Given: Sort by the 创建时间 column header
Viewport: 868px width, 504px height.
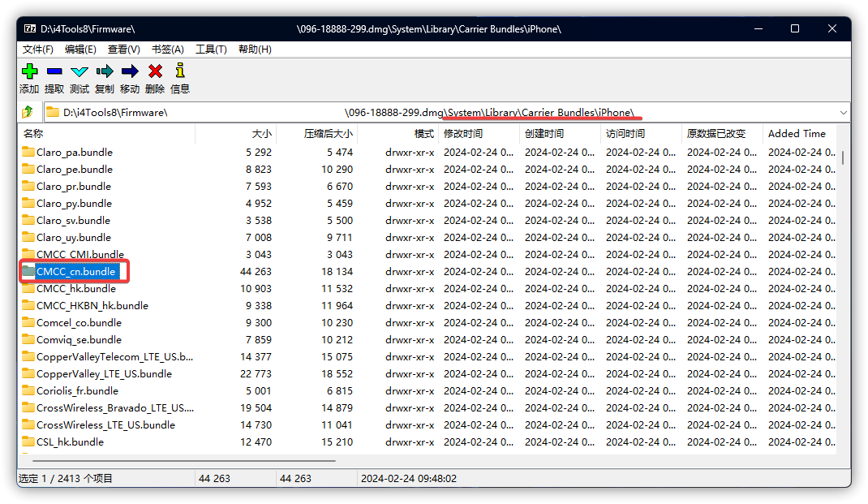Looking at the screenshot, I should tap(561, 133).
